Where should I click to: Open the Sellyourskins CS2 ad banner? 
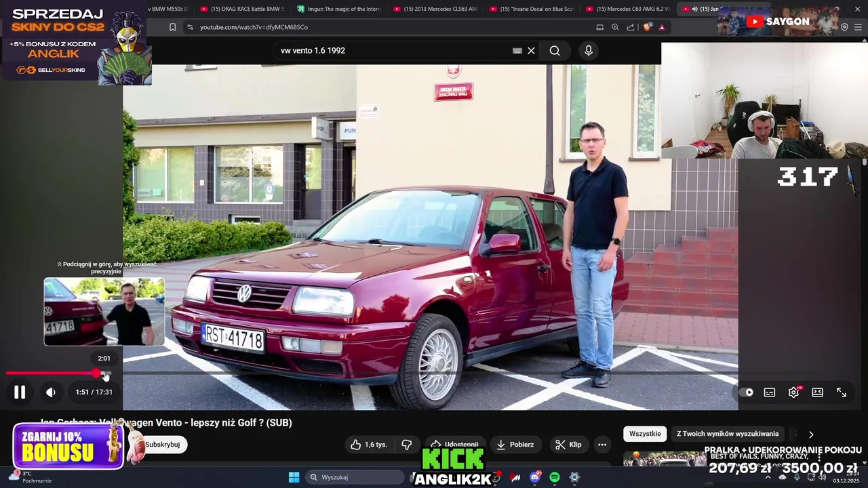pos(77,43)
